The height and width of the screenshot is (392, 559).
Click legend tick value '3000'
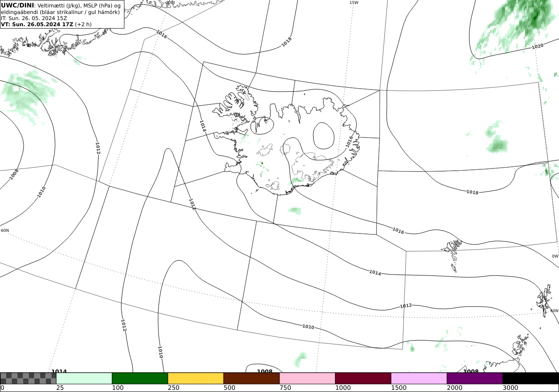(511, 388)
